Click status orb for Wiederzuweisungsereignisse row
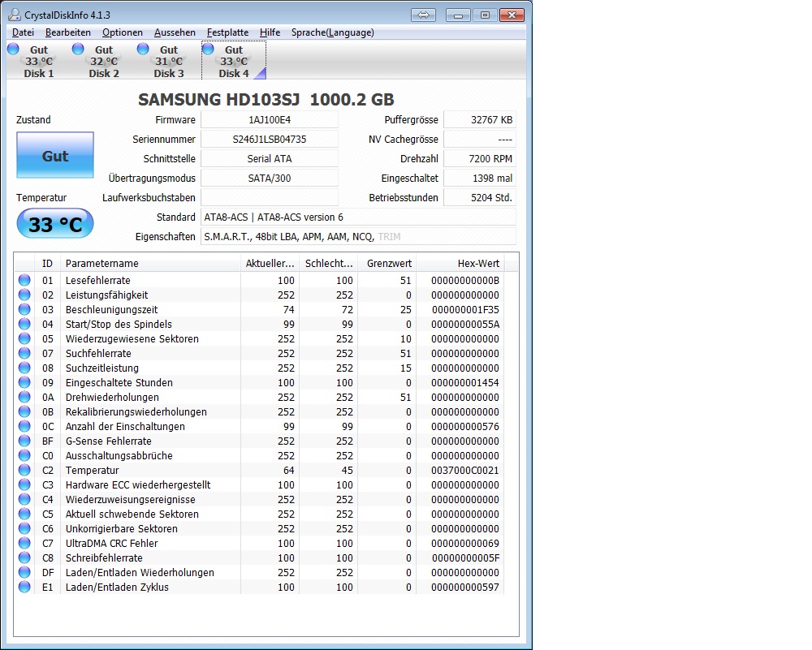Image resolution: width=812 pixels, height=650 pixels. tap(24, 499)
